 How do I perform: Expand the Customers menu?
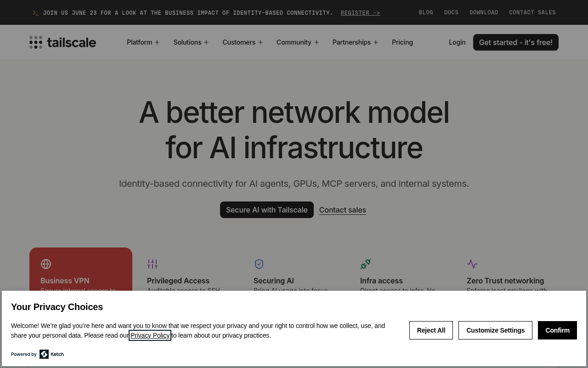point(243,42)
